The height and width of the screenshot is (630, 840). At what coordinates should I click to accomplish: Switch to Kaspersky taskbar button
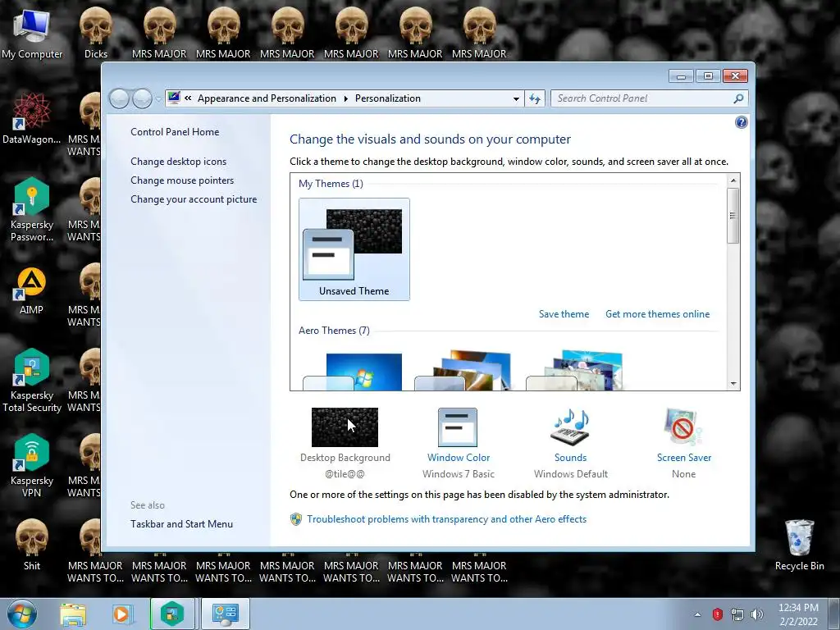172,614
